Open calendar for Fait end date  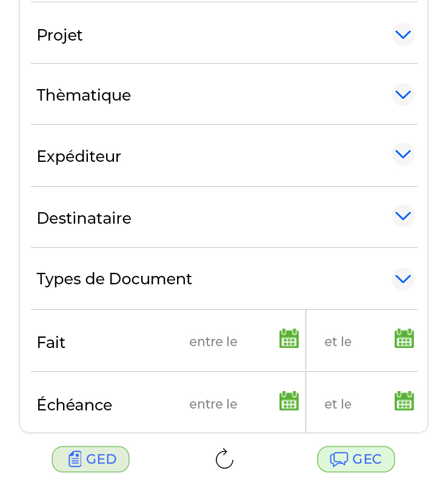(x=404, y=338)
